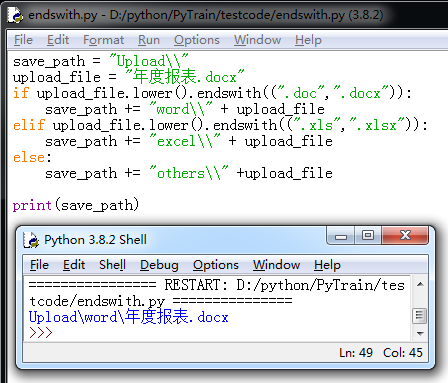This screenshot has width=448, height=383.
Task: Click the else: keyword line
Action: (x=32, y=157)
